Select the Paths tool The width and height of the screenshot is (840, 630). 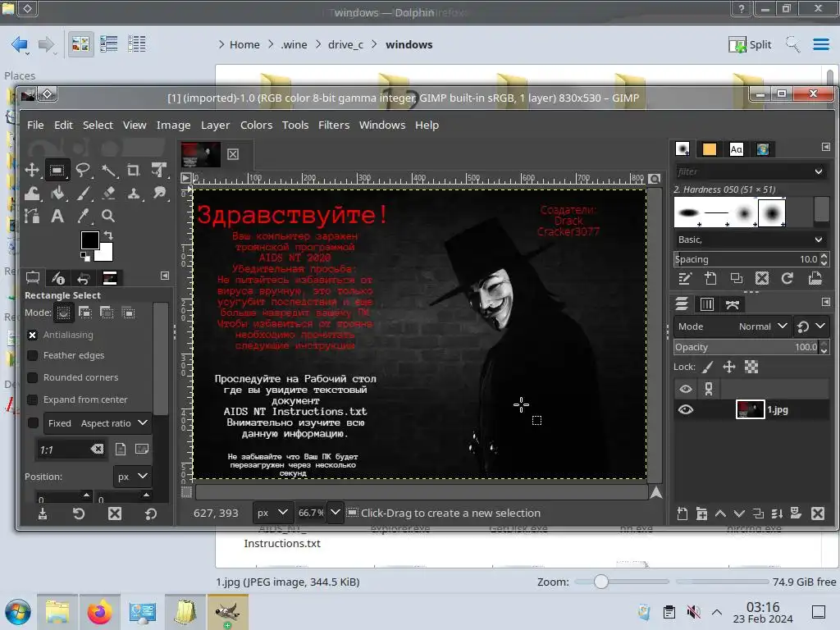[32, 216]
